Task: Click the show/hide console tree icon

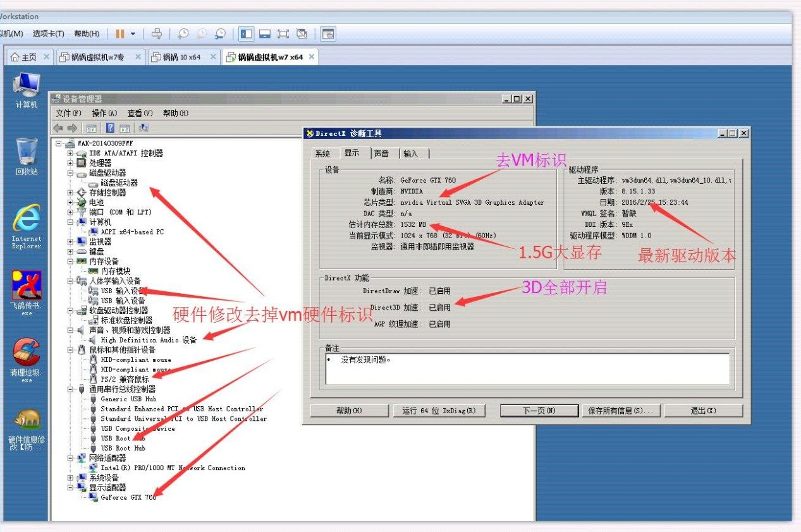Action: tap(91, 128)
